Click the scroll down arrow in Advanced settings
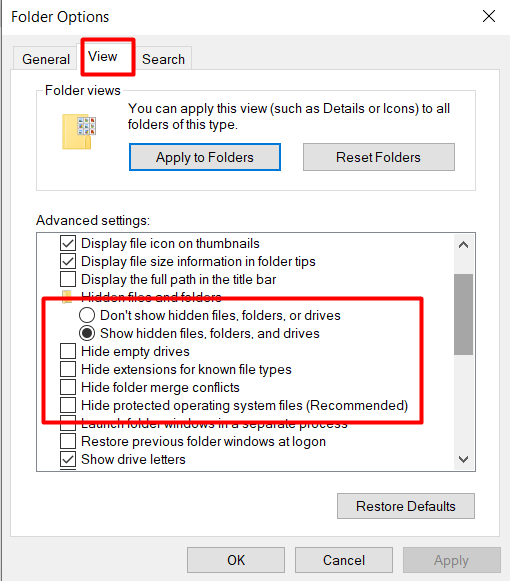The height and width of the screenshot is (581, 510). 463,459
